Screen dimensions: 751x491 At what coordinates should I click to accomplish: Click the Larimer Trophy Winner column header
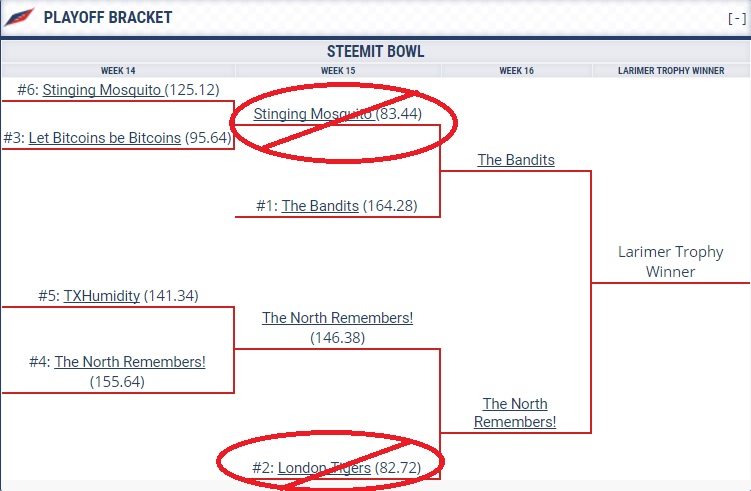(x=670, y=71)
